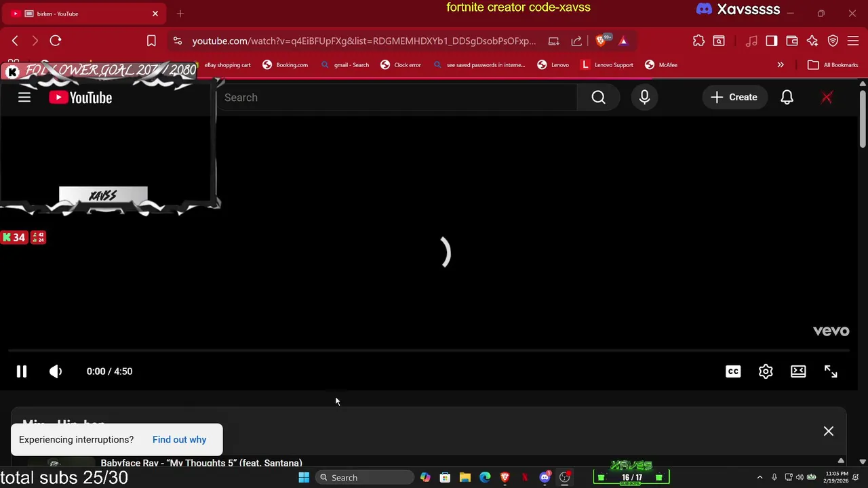Viewport: 868px width, 488px height.
Task: Open the Lenovo bookmark
Action: (553, 65)
